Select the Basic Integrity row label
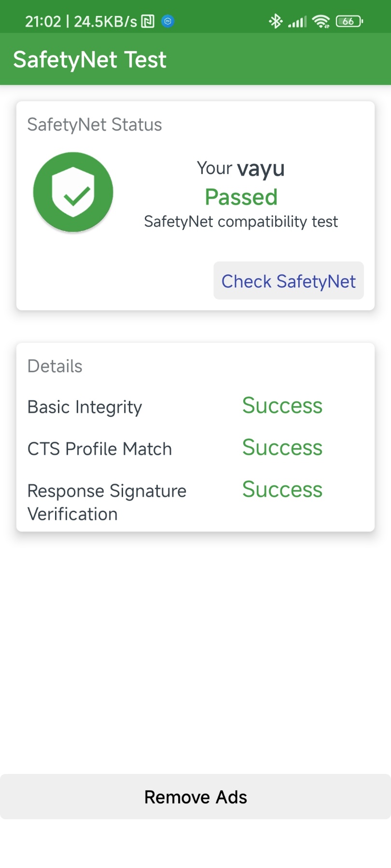The width and height of the screenshot is (391, 868). [85, 407]
